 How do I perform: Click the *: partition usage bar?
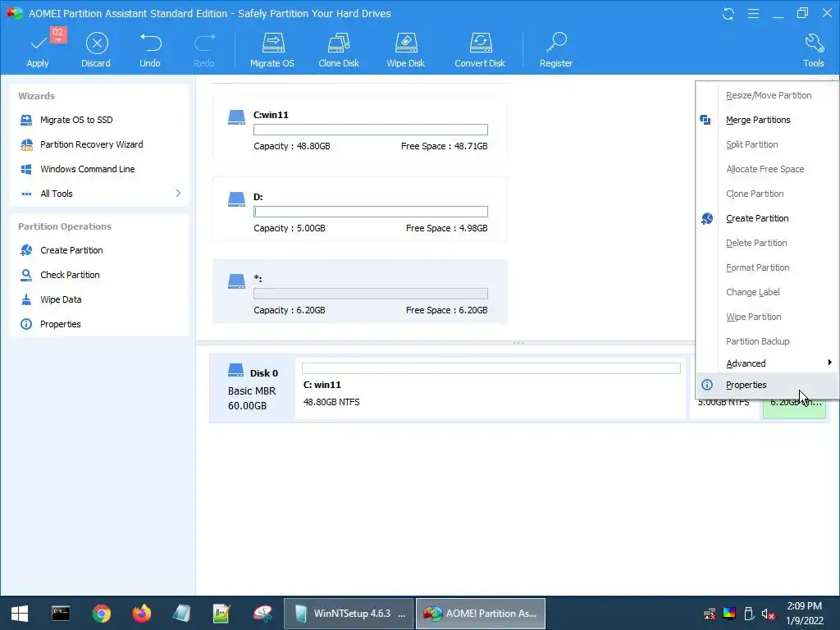tap(371, 294)
